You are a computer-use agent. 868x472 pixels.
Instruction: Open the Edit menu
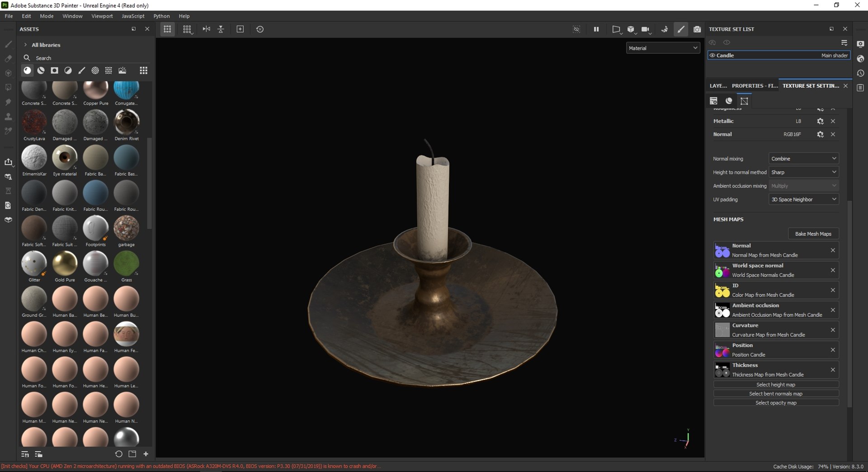(27, 16)
